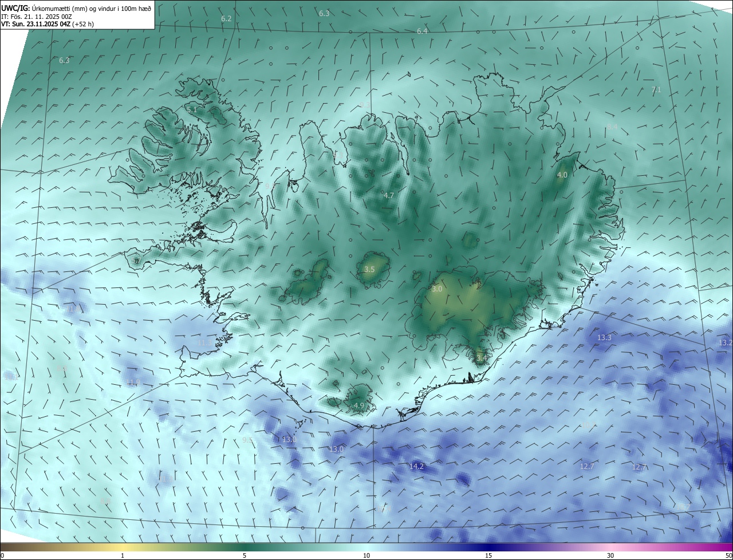Viewport: 733px width, 560px height.
Task: Click the '9.5' value southwest of Iceland
Action: coord(248,440)
